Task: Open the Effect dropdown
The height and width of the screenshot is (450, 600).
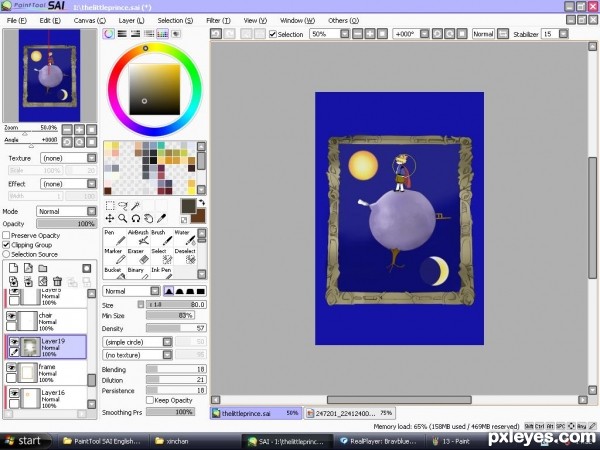Action: click(91, 184)
